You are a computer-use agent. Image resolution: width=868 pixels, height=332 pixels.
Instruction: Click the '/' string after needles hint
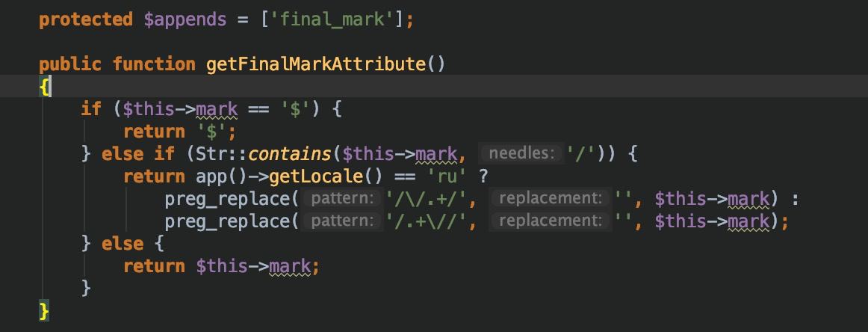pyautogui.click(x=581, y=153)
